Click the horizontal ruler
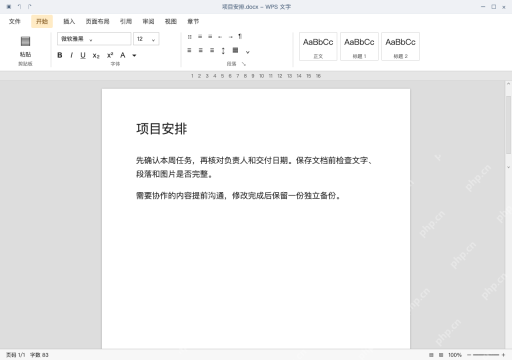 coord(256,76)
